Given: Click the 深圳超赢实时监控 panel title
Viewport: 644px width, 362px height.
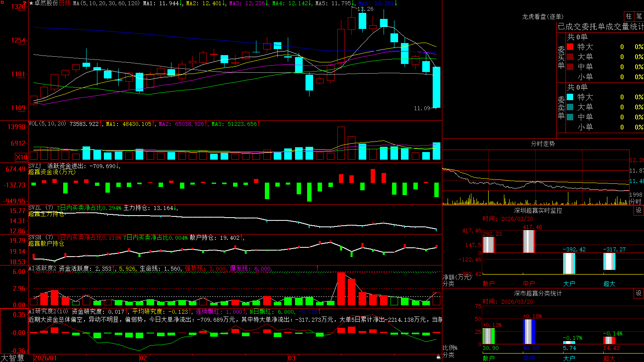Looking at the screenshot, I should pos(538,210).
